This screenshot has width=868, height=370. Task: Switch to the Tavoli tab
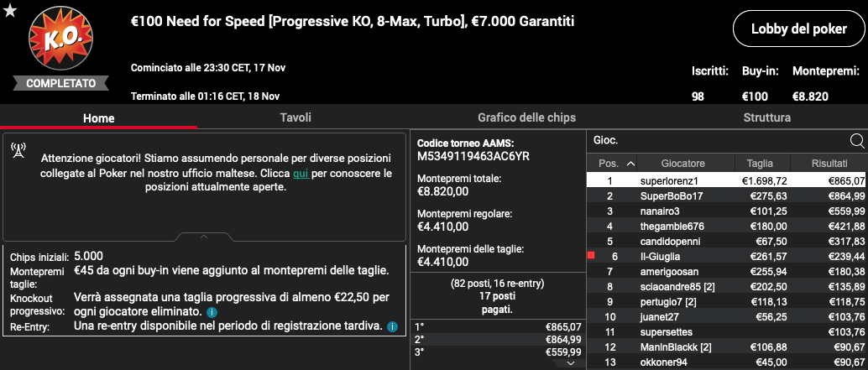295,117
